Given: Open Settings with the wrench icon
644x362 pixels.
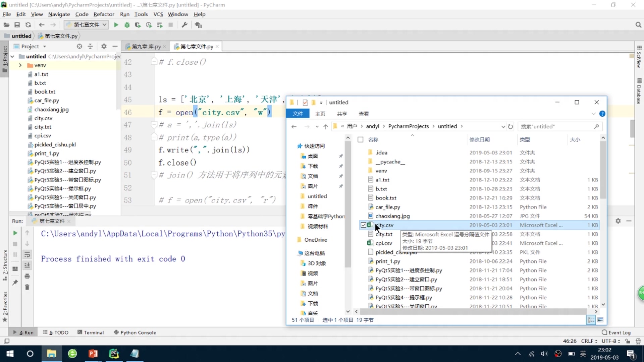Looking at the screenshot, I should pyautogui.click(x=184, y=25).
